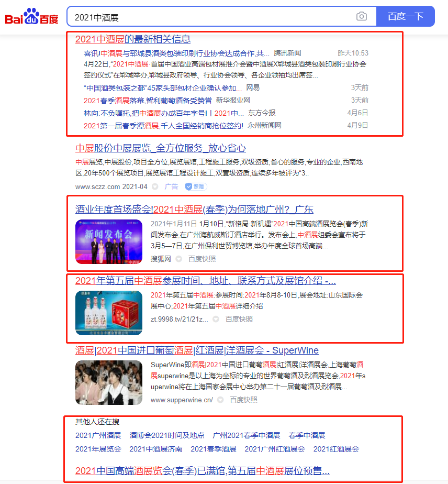Open liquor bottles and red box thumbnail
This screenshot has width=448, height=484.
click(109, 313)
